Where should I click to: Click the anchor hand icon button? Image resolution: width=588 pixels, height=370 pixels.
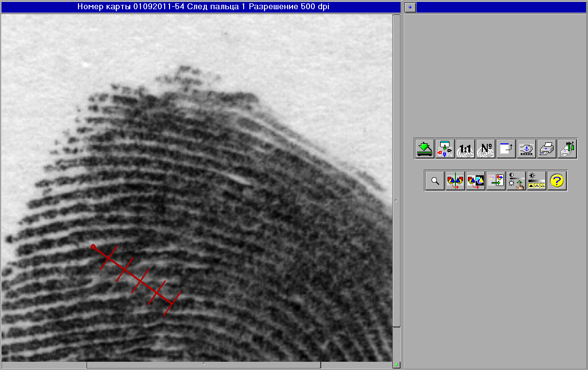click(526, 149)
